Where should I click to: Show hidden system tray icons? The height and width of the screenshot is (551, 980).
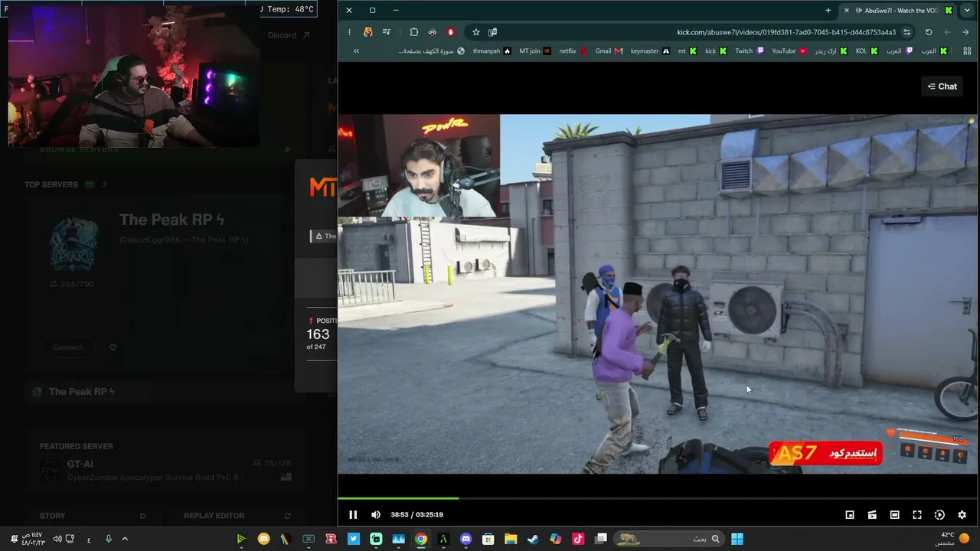(x=125, y=539)
